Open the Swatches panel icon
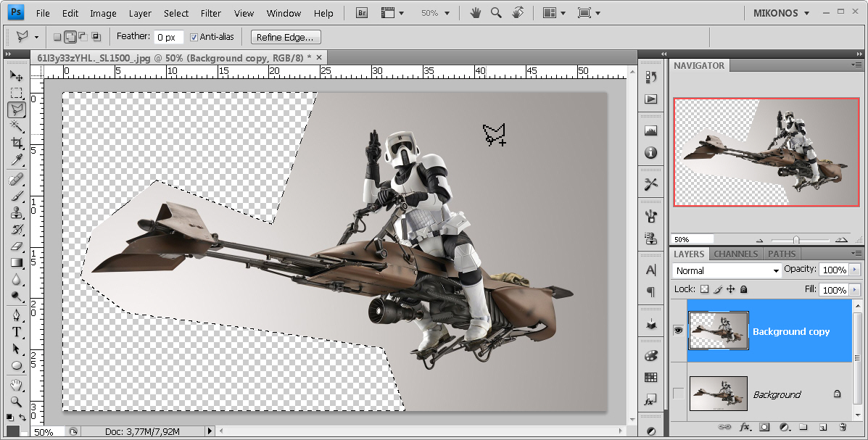 (651, 378)
